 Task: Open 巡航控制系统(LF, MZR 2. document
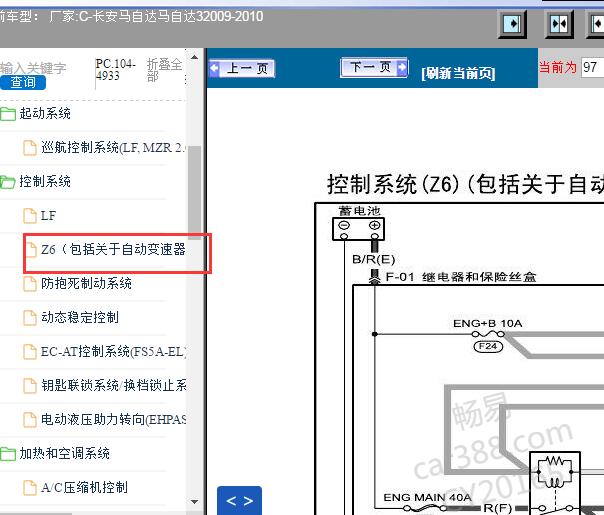click(113, 148)
